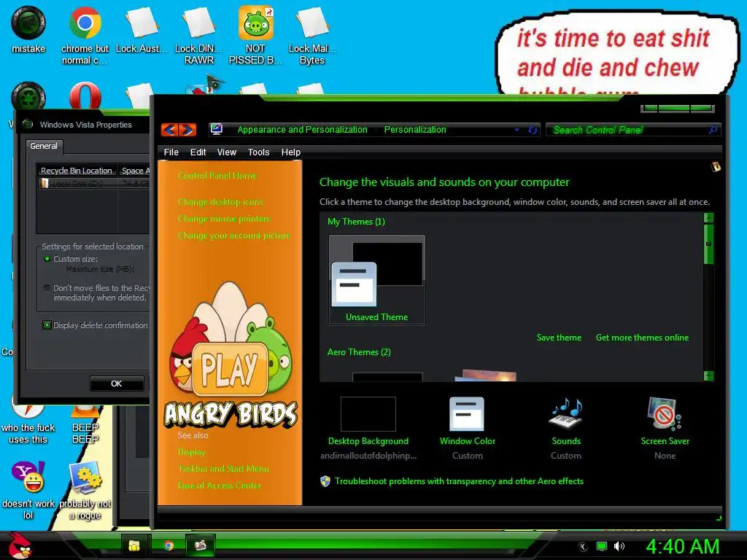Open 'Lock.Mal... Bytes' desktop file icon
747x560 pixels.
point(312,36)
